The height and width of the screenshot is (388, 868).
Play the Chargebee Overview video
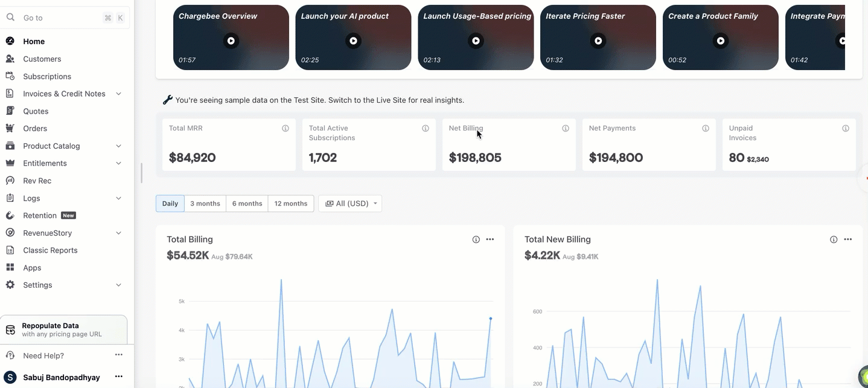[x=231, y=41]
